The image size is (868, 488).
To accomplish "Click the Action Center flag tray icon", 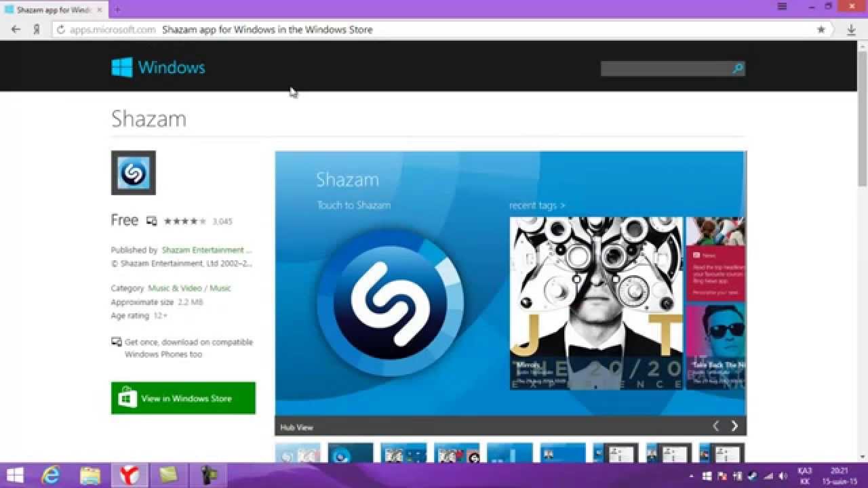I will (722, 476).
